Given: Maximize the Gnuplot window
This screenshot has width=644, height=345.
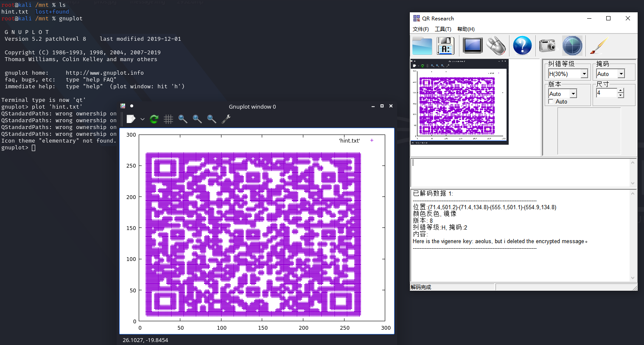Looking at the screenshot, I should pos(382,106).
